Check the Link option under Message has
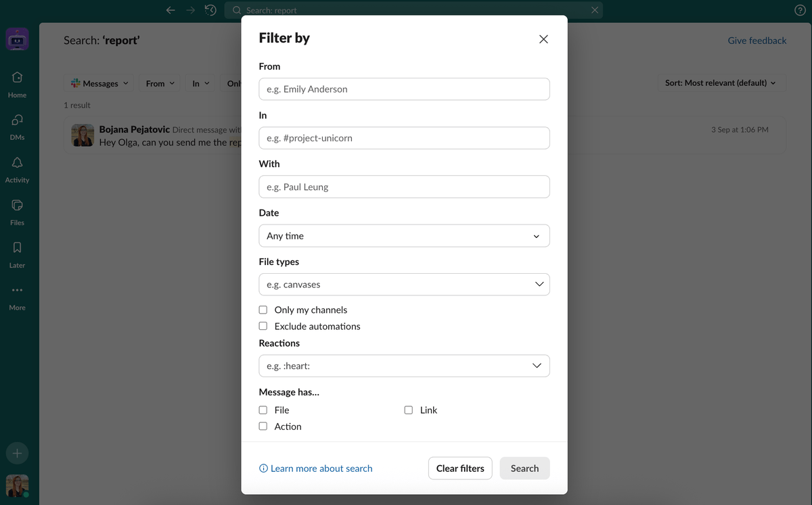This screenshot has width=812, height=505. [x=409, y=410]
